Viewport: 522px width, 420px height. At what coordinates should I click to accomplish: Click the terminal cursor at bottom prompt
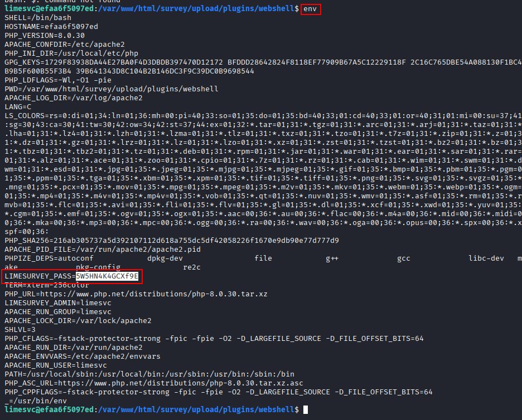pyautogui.click(x=306, y=409)
